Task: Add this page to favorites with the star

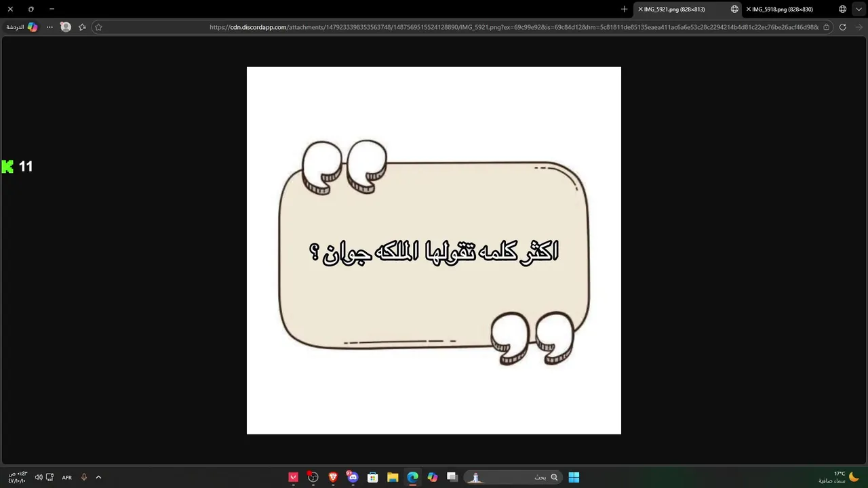Action: [x=98, y=27]
